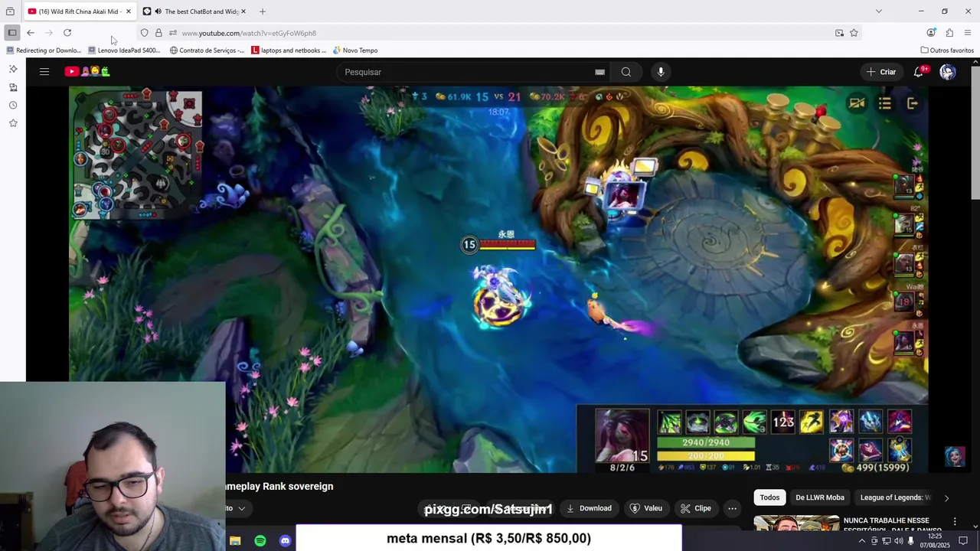Click the Clipe scissors button
This screenshot has width=980, height=551.
coord(696,508)
